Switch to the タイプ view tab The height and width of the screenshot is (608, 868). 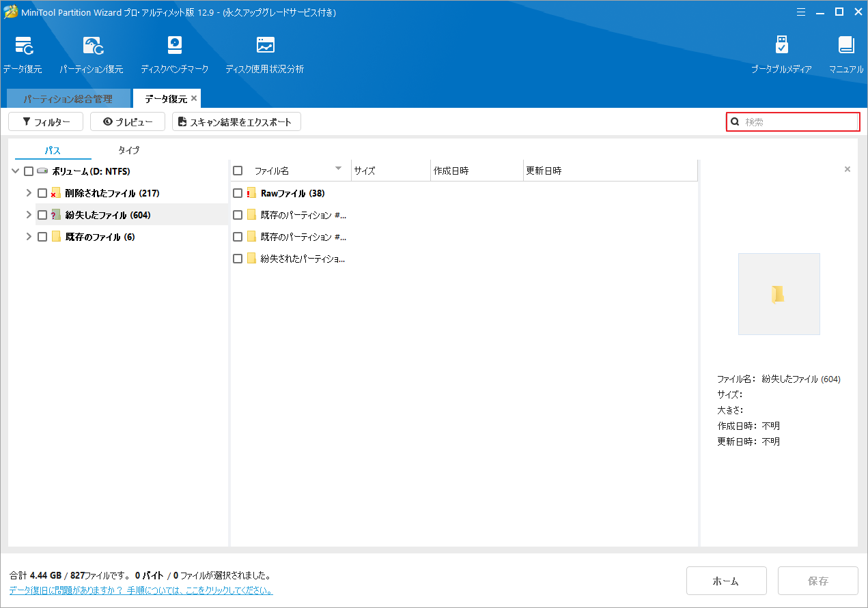pyautogui.click(x=129, y=150)
